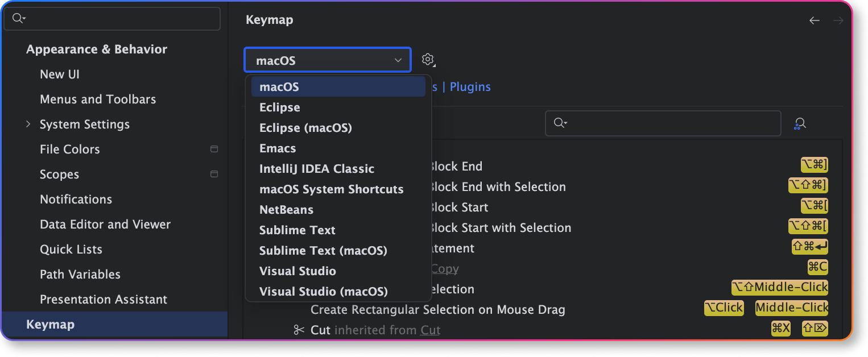The width and height of the screenshot is (868, 357).
Task: Open the keymap gear settings menu
Action: [x=428, y=60]
